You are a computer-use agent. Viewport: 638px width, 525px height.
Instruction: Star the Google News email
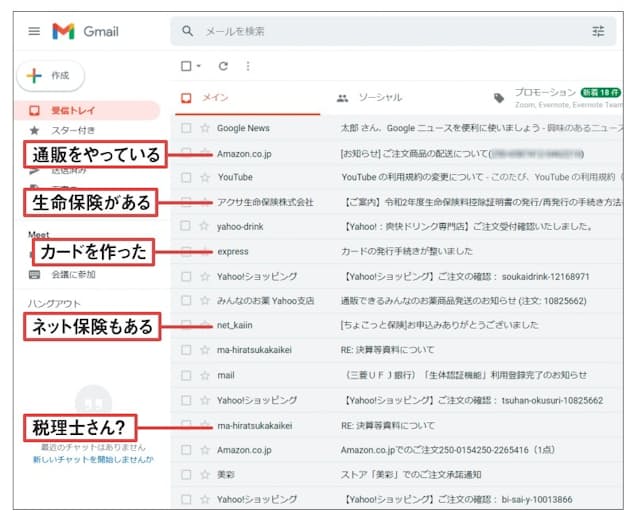pyautogui.click(x=205, y=128)
